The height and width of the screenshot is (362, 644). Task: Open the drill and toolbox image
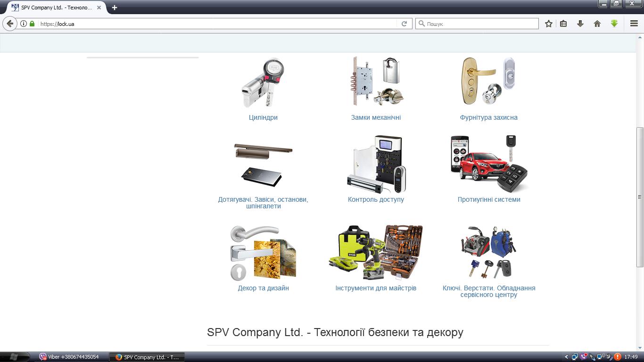(x=376, y=252)
